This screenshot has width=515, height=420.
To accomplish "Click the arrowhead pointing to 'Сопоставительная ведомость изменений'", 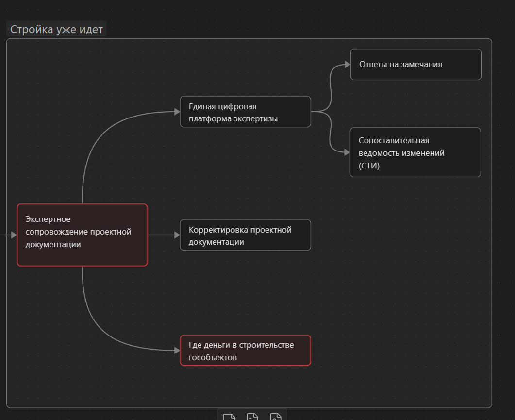I will pos(347,152).
